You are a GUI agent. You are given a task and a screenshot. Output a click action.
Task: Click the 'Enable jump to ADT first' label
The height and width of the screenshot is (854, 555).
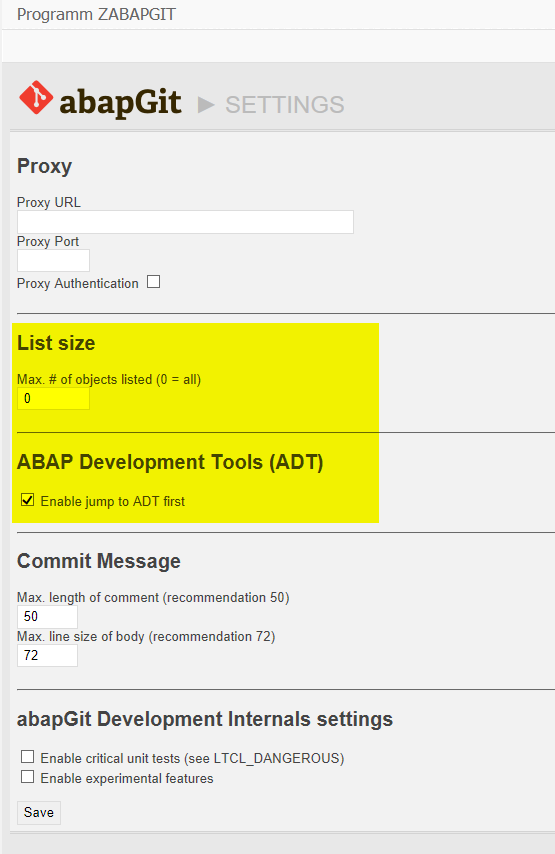tap(113, 502)
